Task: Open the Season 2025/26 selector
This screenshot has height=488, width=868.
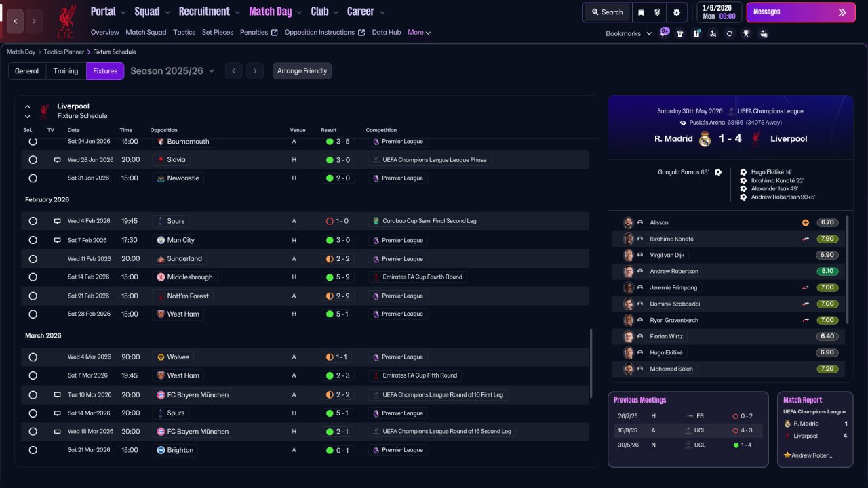Action: (x=172, y=71)
